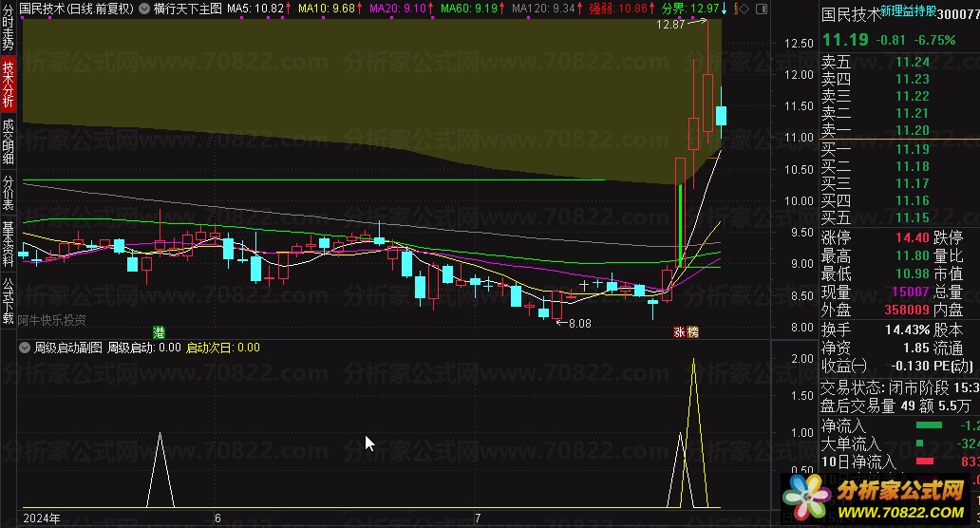Screen dimensions: 980x528
Task: Click the 周级启动副图 indicator name
Action: coord(67,348)
